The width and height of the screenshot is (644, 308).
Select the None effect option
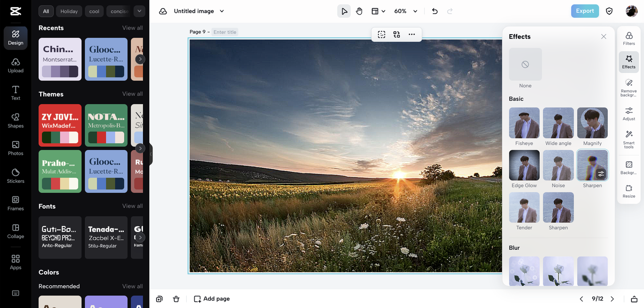coord(525,65)
